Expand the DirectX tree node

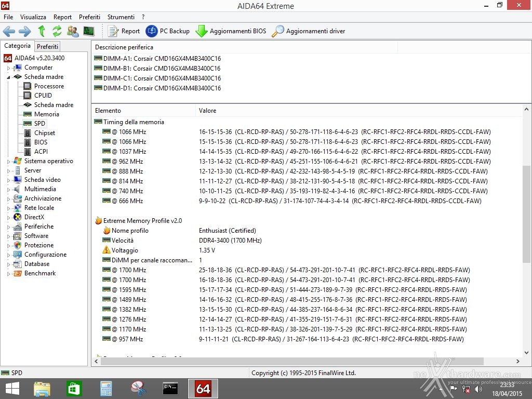click(x=8, y=218)
